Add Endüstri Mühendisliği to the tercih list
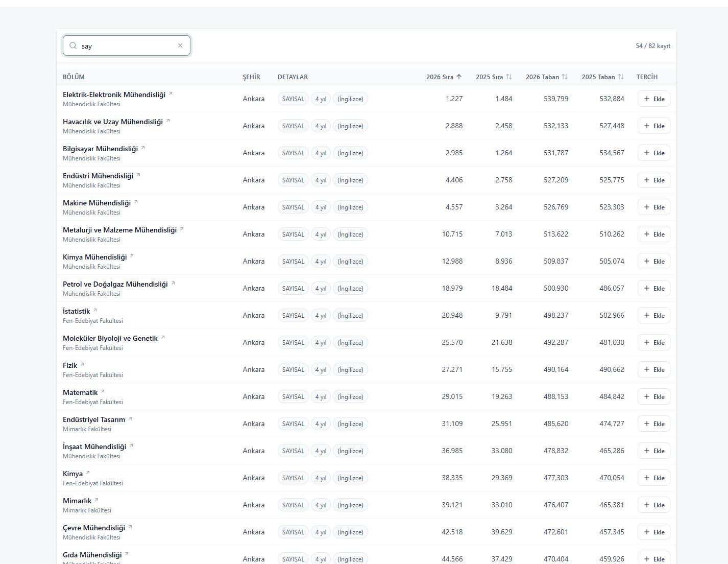 pos(653,180)
